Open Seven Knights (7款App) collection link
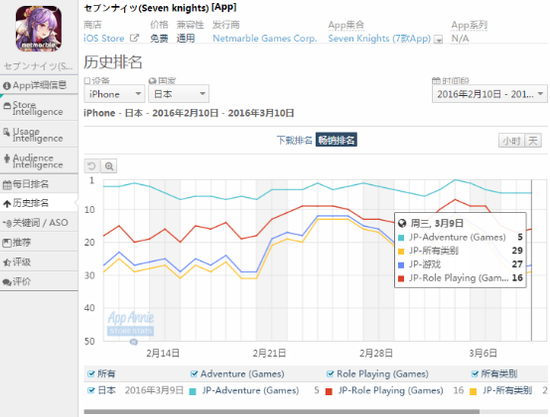 tap(379, 39)
